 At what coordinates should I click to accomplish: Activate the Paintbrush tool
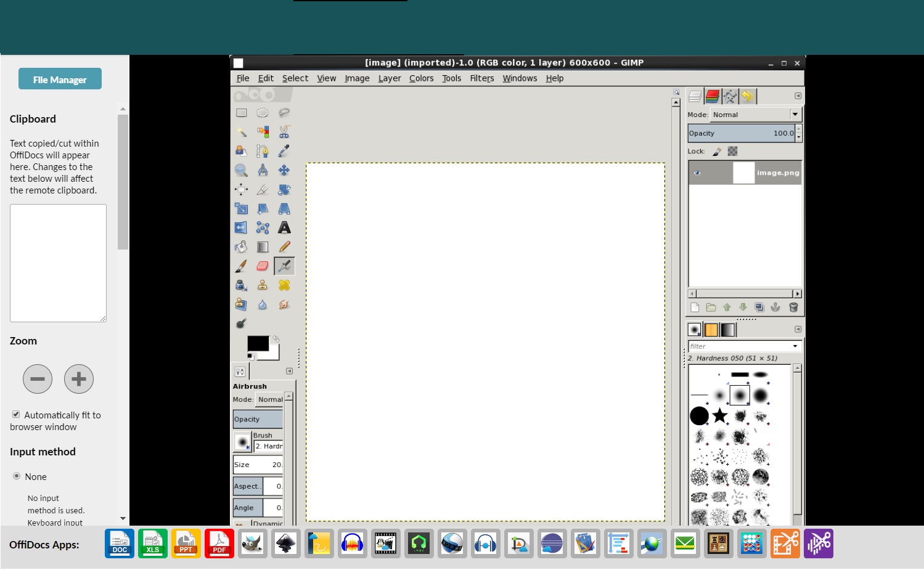241,266
